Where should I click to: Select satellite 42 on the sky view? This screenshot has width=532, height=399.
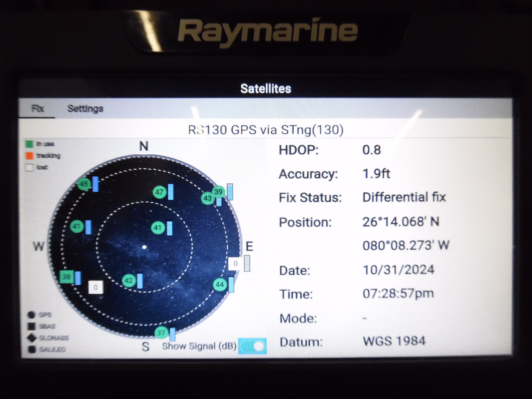tap(129, 281)
